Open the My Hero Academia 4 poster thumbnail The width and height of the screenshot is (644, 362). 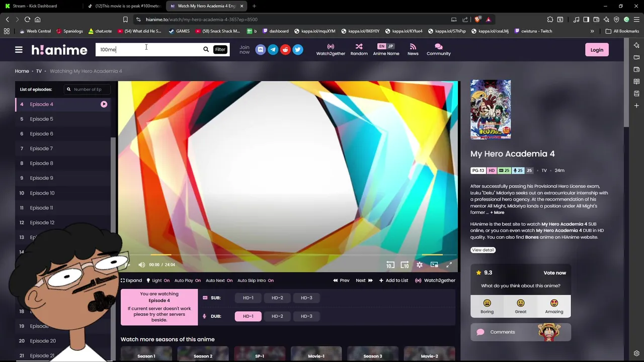491,109
